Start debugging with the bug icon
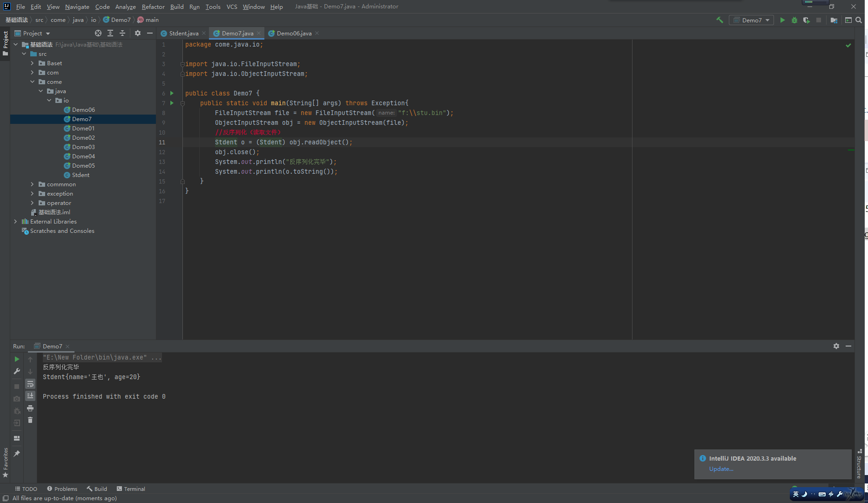The image size is (868, 503). 794,20
